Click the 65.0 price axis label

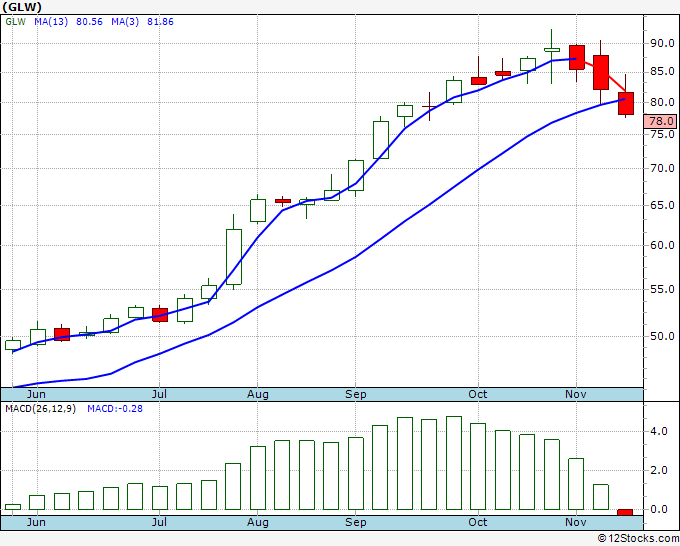click(662, 205)
